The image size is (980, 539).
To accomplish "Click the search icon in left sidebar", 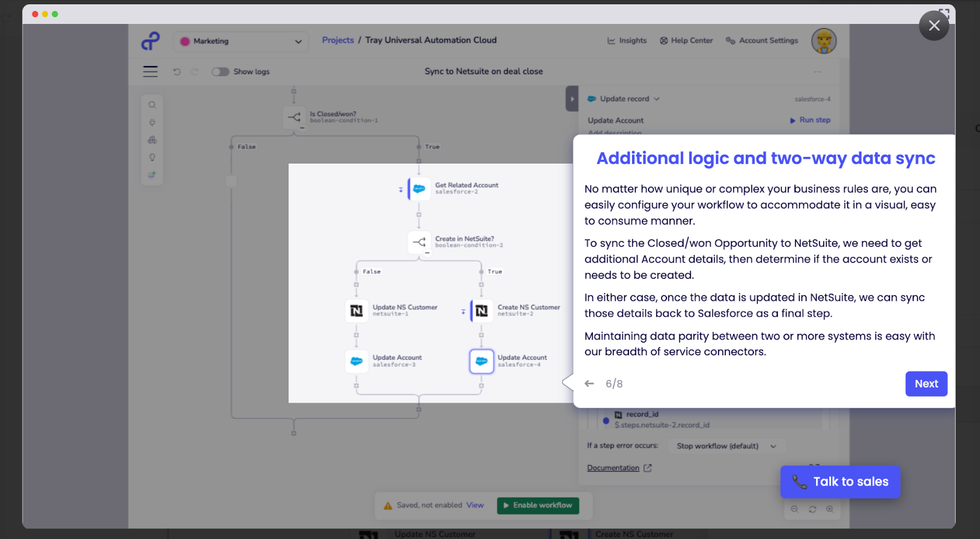I will 152,105.
